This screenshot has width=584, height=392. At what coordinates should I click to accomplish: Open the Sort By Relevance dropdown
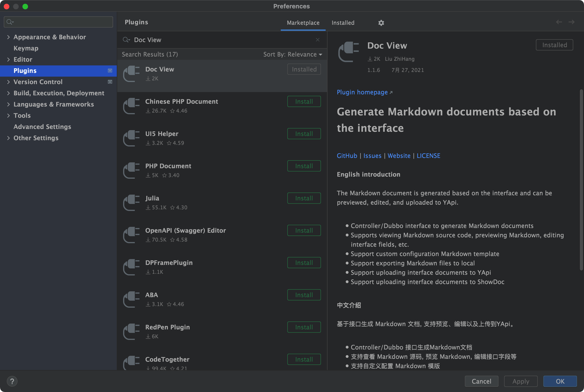point(292,54)
